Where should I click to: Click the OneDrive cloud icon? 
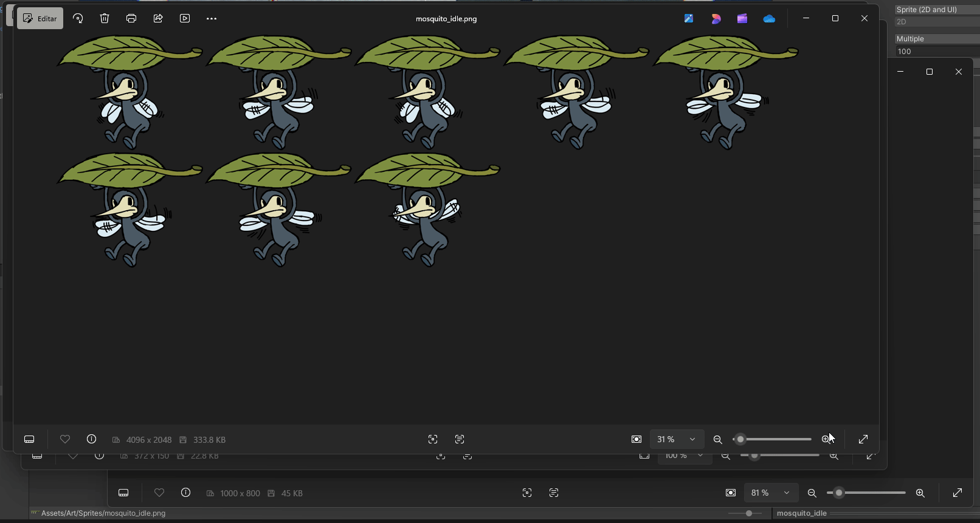point(769,19)
